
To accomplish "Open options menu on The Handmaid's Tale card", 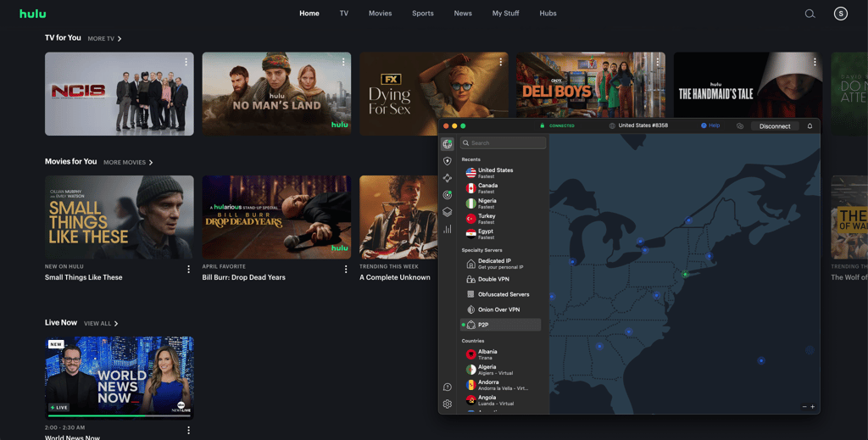I will coord(815,62).
